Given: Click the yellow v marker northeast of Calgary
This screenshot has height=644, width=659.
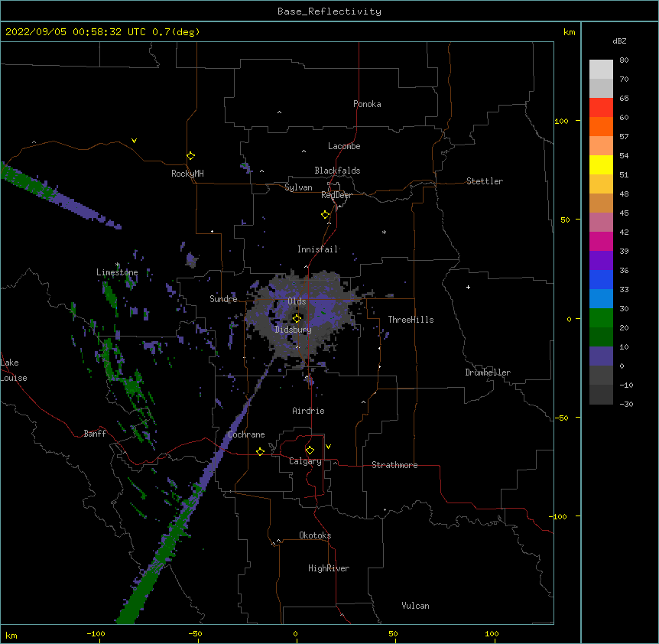Looking at the screenshot, I should [x=328, y=447].
